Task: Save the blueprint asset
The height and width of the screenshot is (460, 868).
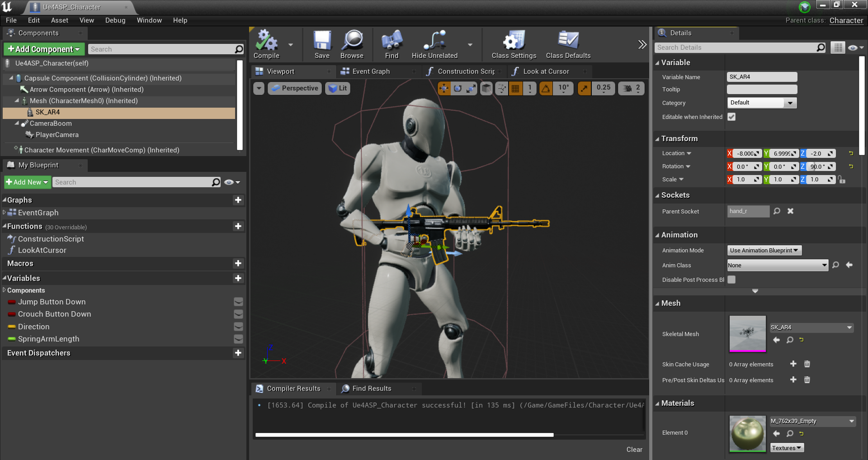Action: click(x=322, y=44)
